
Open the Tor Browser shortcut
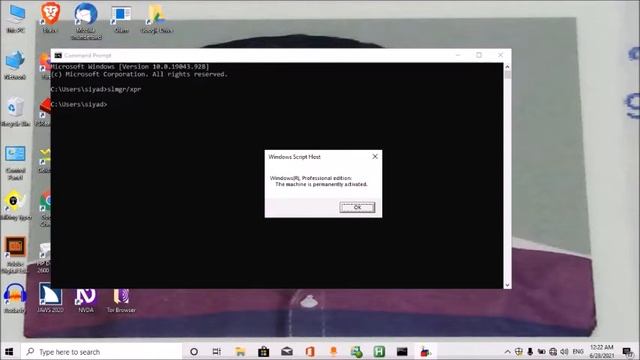tap(121, 300)
